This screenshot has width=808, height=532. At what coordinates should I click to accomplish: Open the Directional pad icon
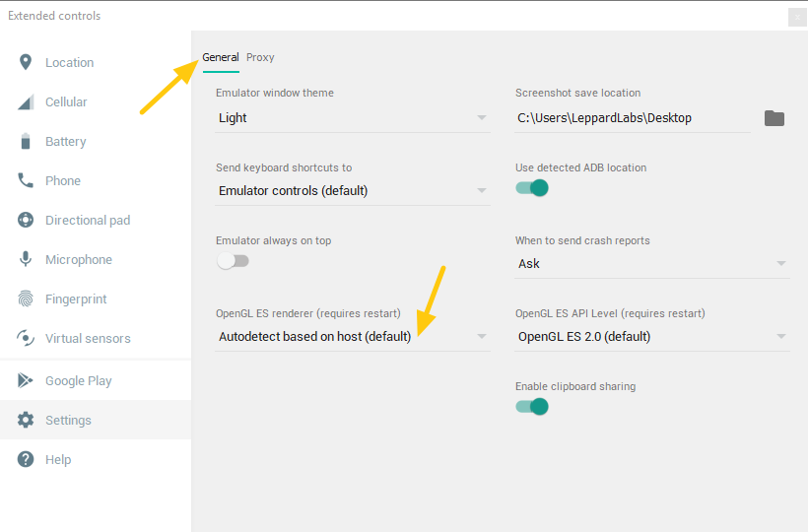[x=26, y=220]
